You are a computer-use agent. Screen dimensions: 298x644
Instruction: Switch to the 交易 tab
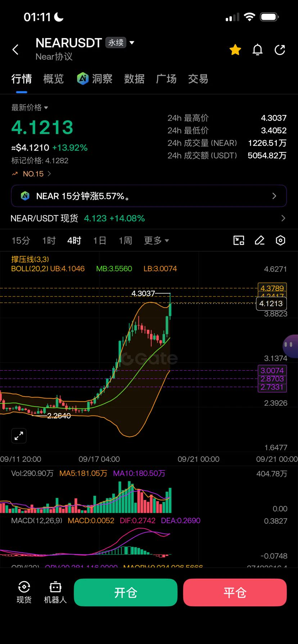click(198, 79)
